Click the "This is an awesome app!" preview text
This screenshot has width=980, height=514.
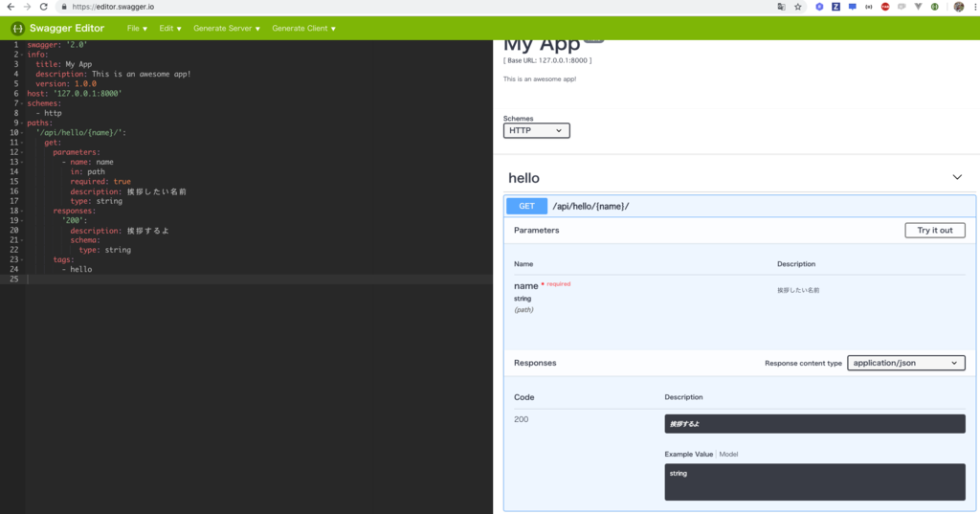(x=540, y=78)
